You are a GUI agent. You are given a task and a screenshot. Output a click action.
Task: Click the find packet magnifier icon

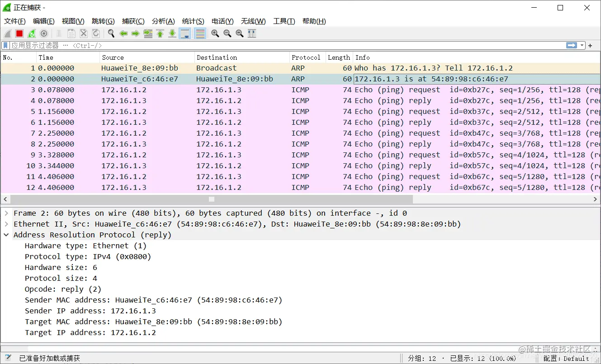tap(111, 33)
